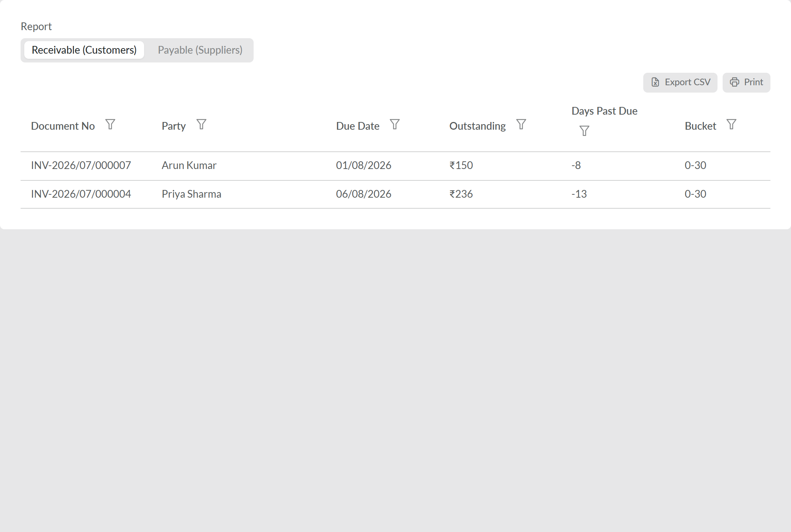
Task: Click Arun Kumar's 0-30 bucket cell
Action: [695, 165]
